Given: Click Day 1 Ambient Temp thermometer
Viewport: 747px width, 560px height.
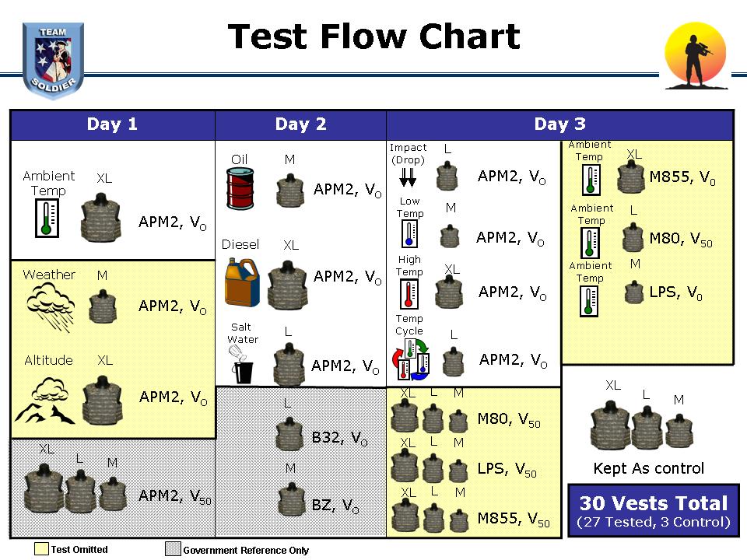Looking at the screenshot, I should (x=47, y=218).
